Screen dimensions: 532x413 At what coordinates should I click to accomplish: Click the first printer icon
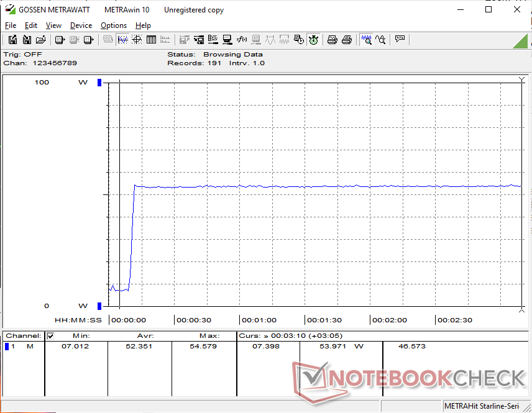tap(332, 40)
